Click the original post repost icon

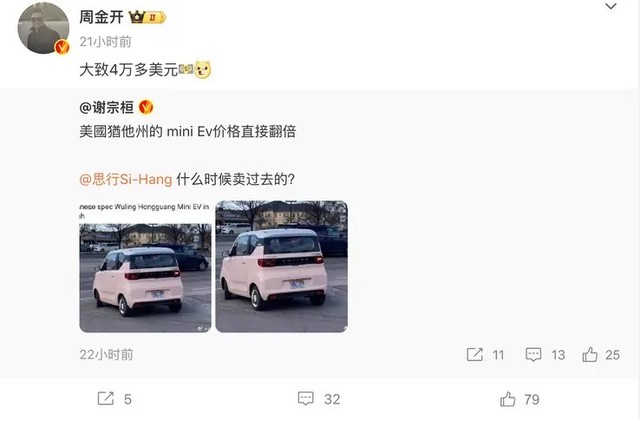click(x=475, y=354)
